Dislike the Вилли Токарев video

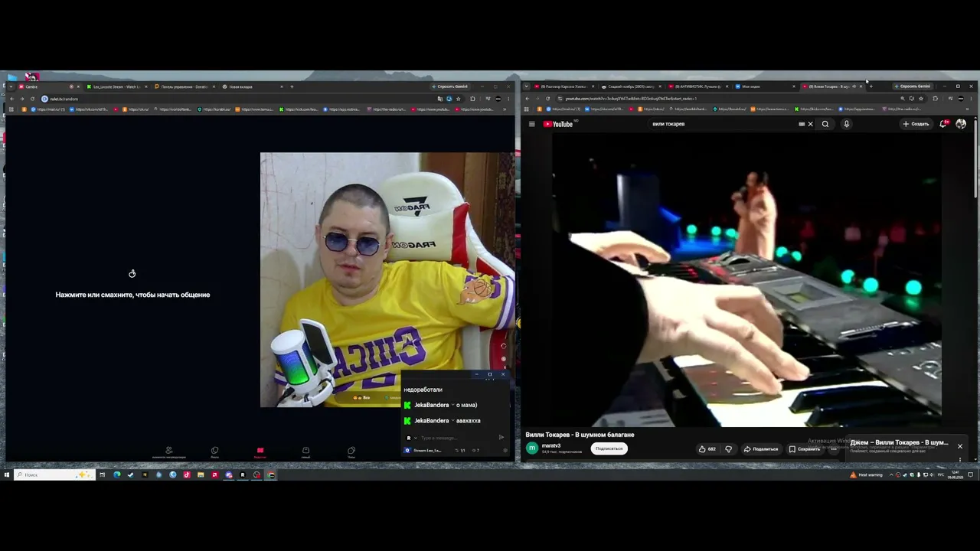point(729,449)
